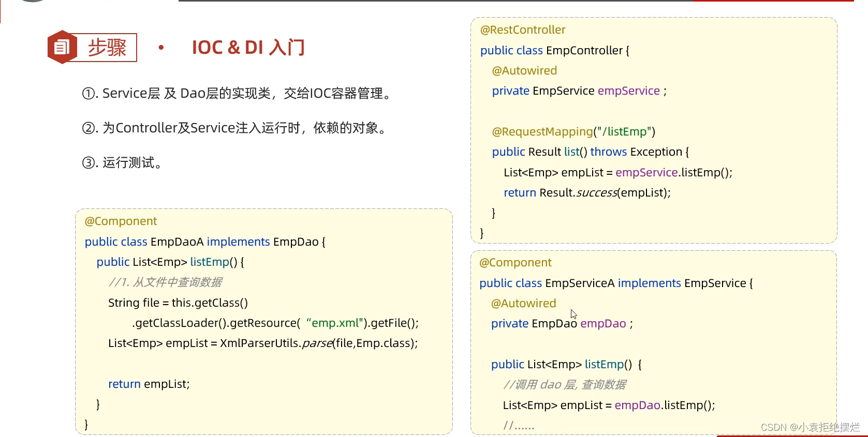Click @Autowired in EmpServiceA
The height and width of the screenshot is (437, 868).
pyautogui.click(x=524, y=304)
